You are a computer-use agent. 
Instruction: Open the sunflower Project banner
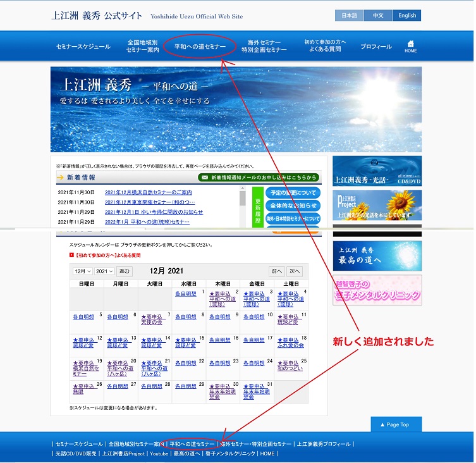point(377,205)
